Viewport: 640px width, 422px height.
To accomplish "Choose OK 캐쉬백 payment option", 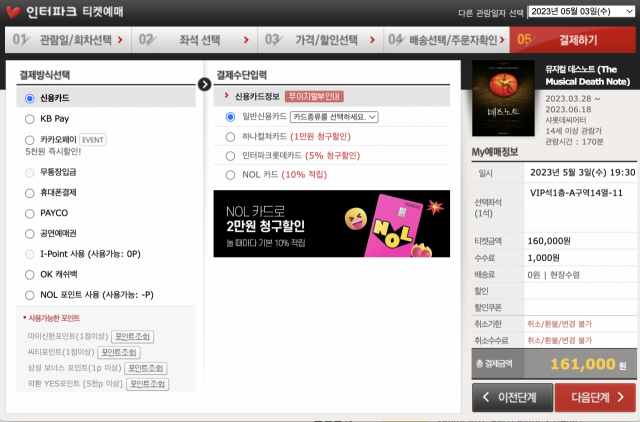I will coord(29,275).
